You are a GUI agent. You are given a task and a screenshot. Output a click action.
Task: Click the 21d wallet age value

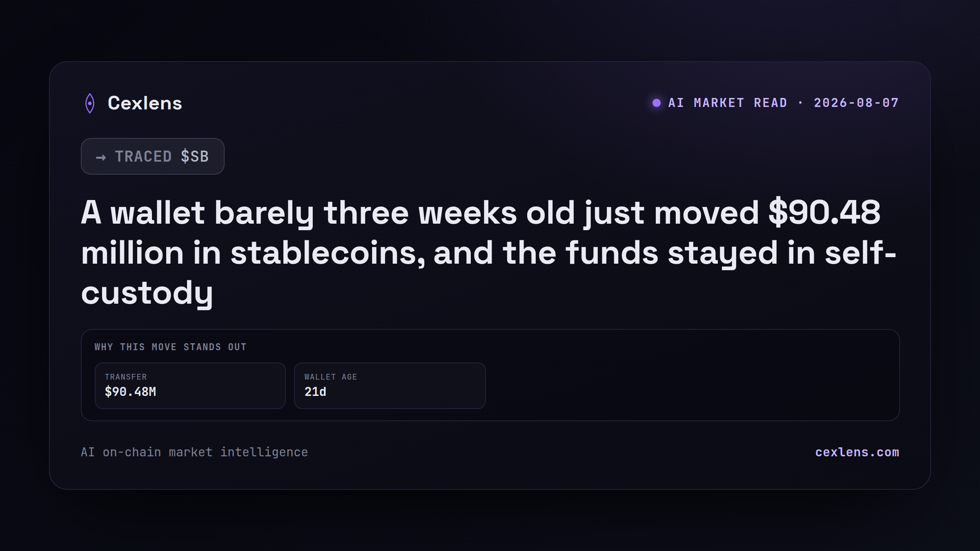tap(315, 392)
